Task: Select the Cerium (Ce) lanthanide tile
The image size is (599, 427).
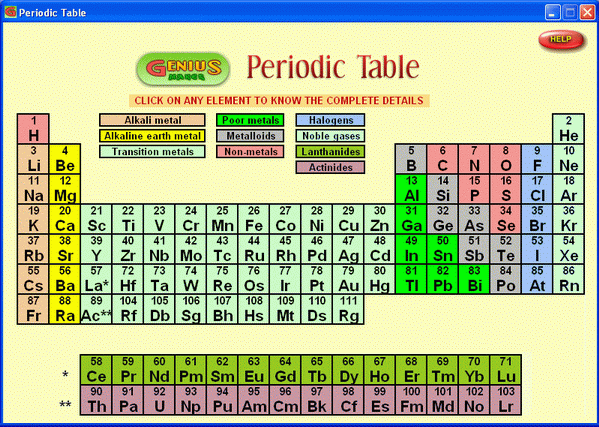Action: [96, 370]
